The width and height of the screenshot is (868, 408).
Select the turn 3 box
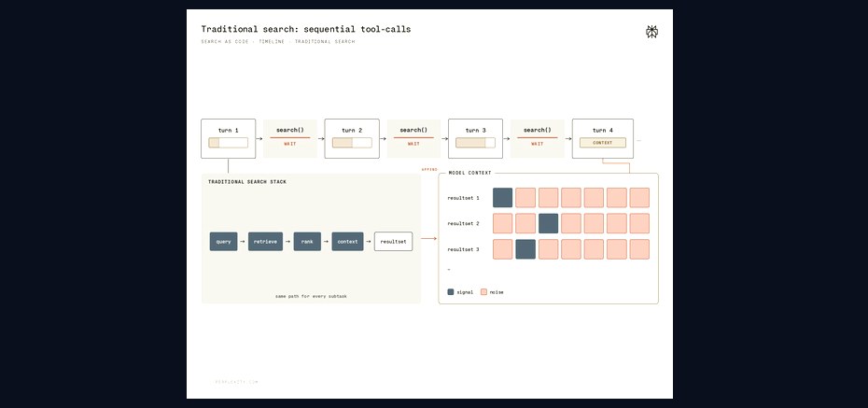point(475,139)
